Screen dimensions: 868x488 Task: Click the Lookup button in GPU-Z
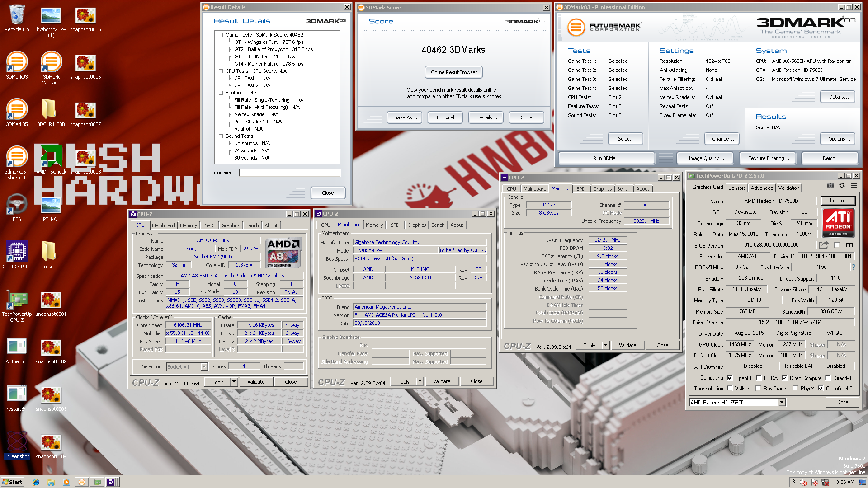point(838,201)
